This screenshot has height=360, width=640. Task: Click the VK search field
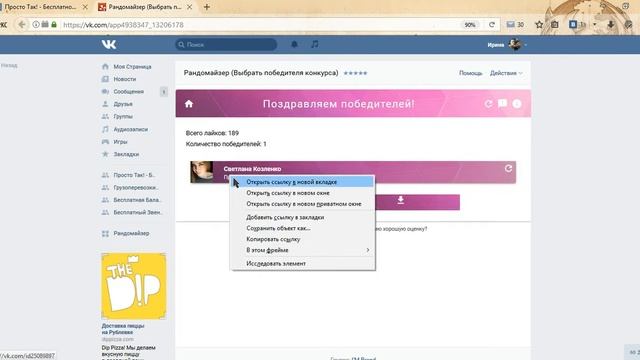point(226,44)
